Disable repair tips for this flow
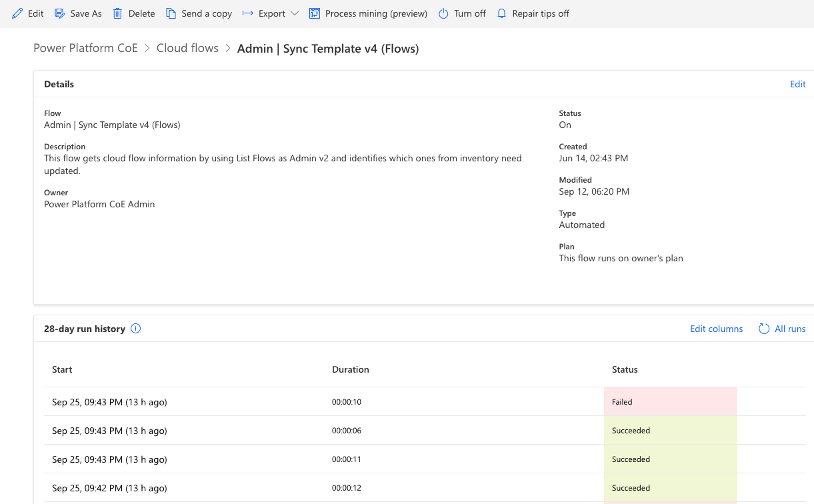 [x=540, y=13]
